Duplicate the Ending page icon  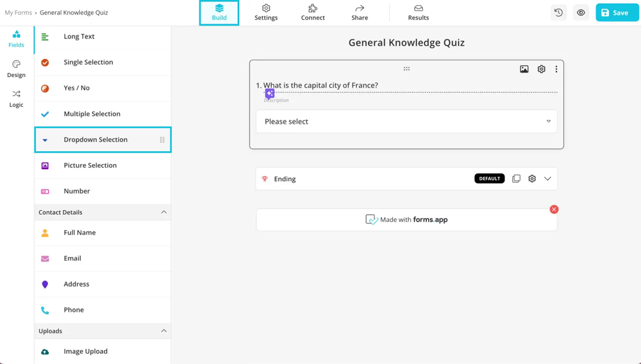[516, 179]
